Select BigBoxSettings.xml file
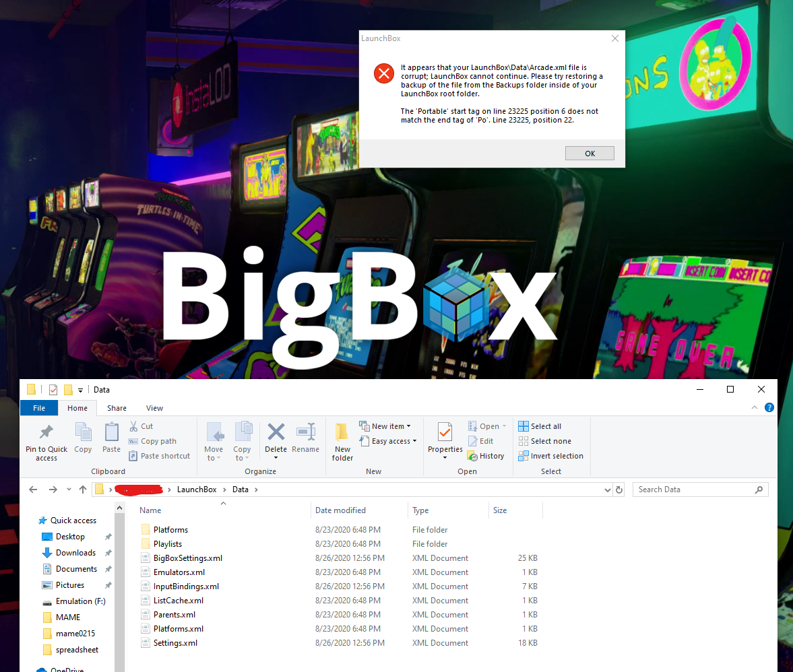 [187, 558]
